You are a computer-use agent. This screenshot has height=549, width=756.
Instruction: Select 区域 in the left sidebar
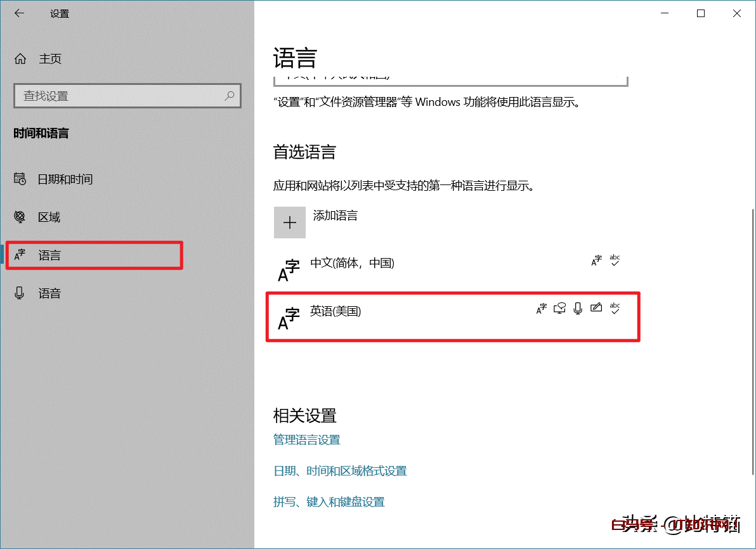click(49, 217)
